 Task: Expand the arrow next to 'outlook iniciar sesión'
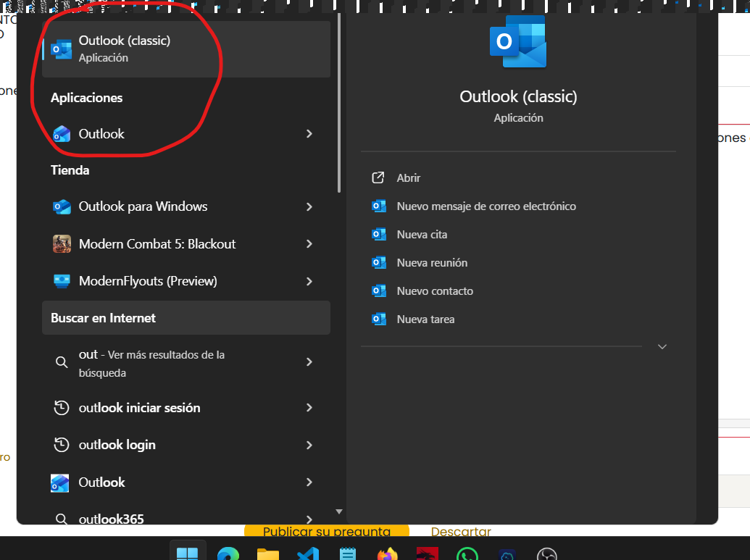click(309, 408)
